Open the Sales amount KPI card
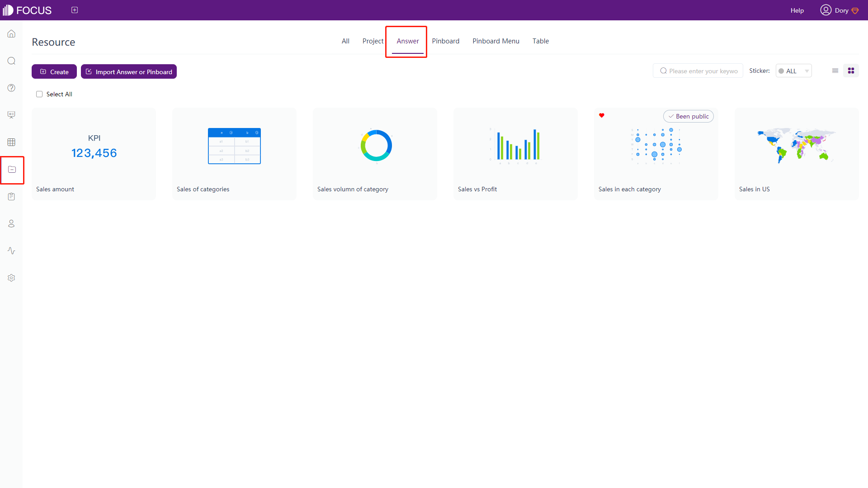The width and height of the screenshot is (868, 488). click(94, 154)
